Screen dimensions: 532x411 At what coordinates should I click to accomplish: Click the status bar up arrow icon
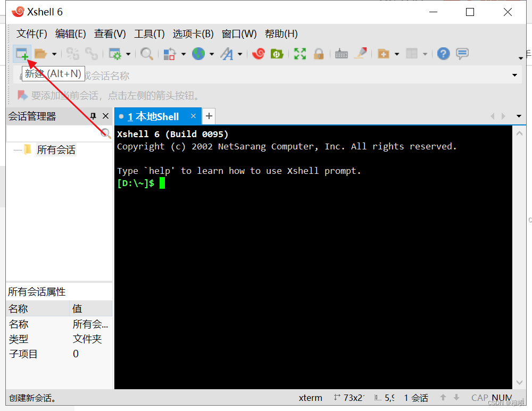point(443,397)
